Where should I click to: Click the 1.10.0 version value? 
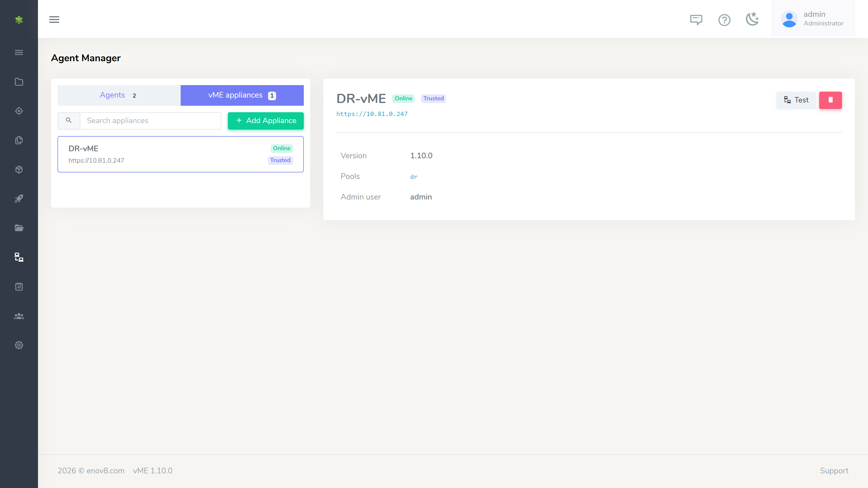421,156
